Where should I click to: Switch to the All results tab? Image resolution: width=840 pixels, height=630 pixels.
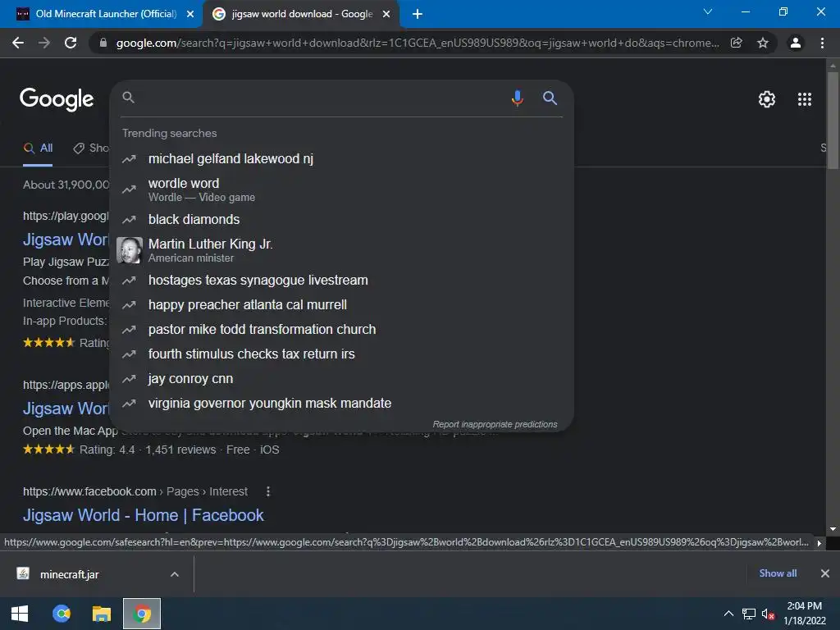[x=38, y=148]
